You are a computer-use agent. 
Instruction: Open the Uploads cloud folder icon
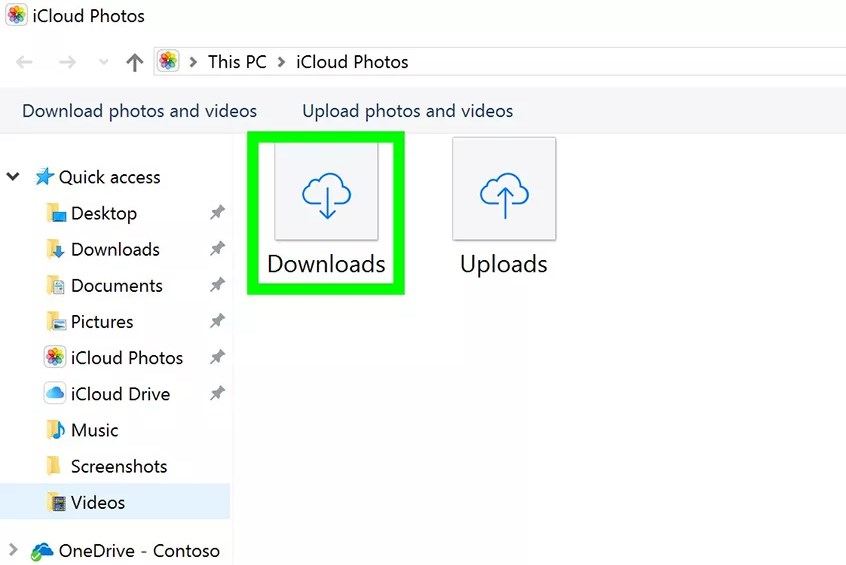click(x=504, y=189)
